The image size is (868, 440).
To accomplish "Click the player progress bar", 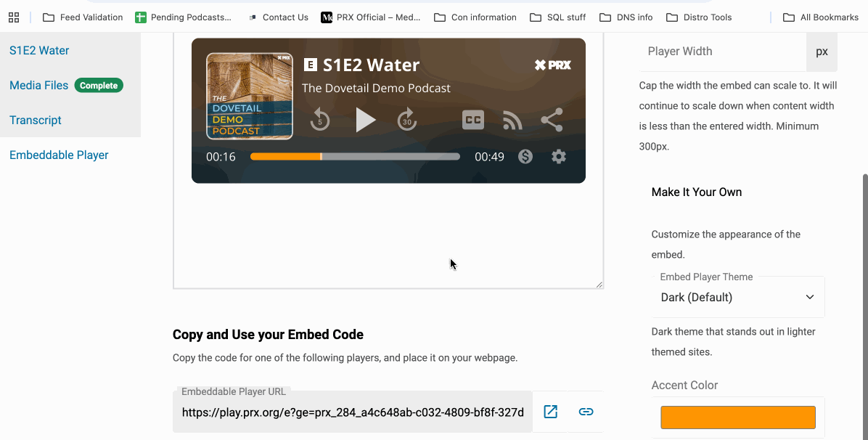I will pyautogui.click(x=355, y=156).
